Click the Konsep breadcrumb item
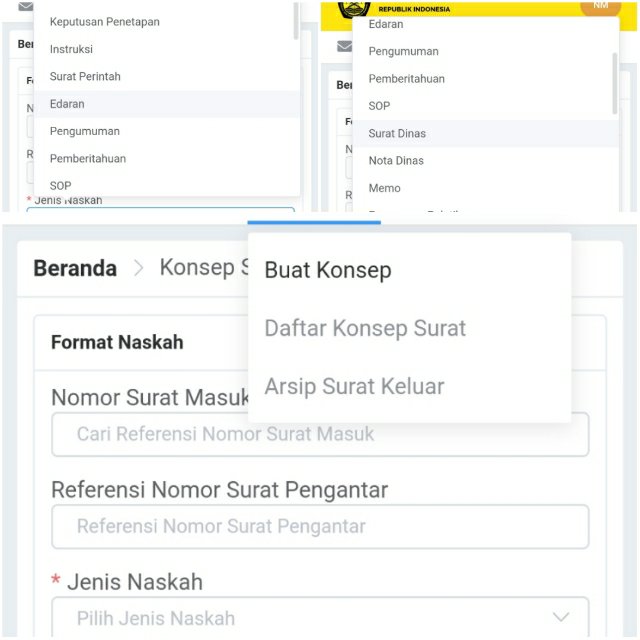This screenshot has height=640, width=640. [x=196, y=268]
